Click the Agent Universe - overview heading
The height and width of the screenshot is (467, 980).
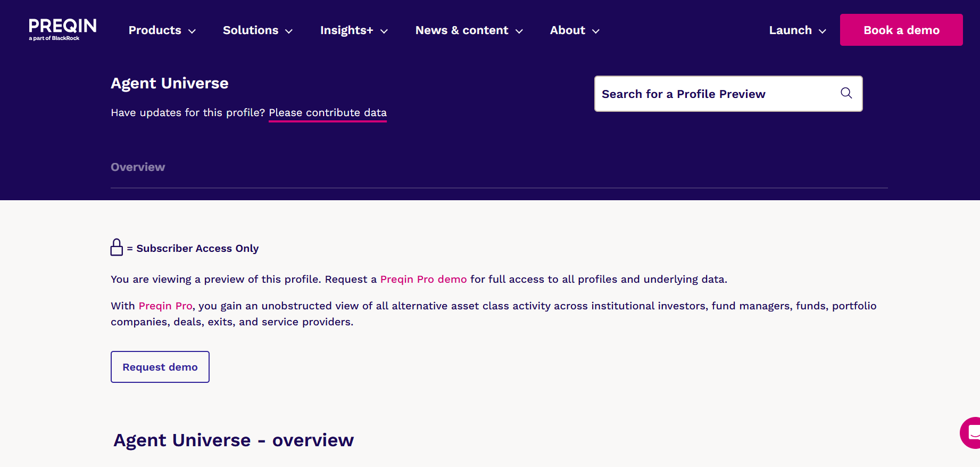(x=234, y=440)
